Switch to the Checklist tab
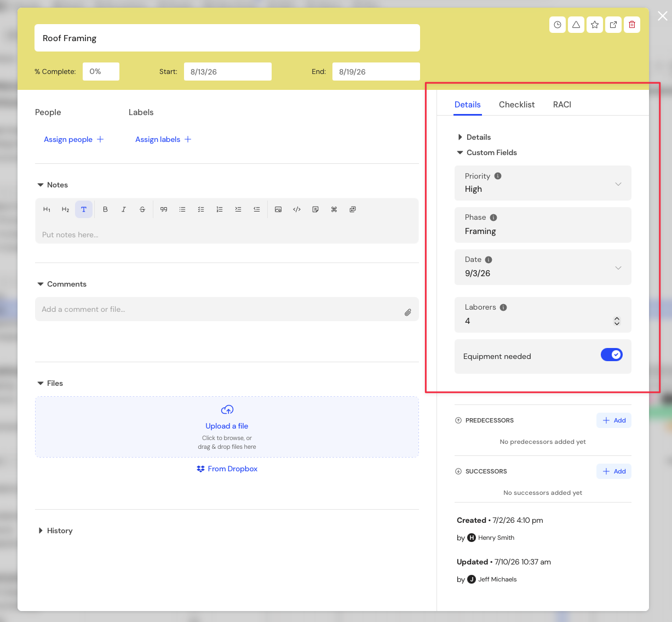The image size is (672, 622). 516,104
